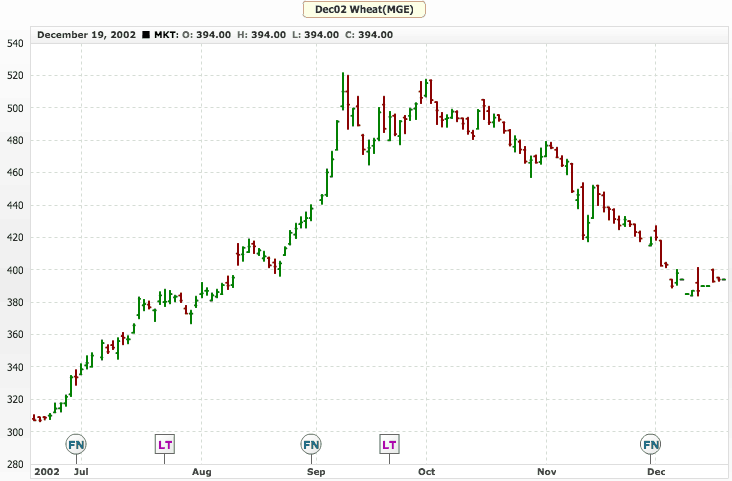Click the FN marker near Jul
732x481 pixels.
(76, 445)
